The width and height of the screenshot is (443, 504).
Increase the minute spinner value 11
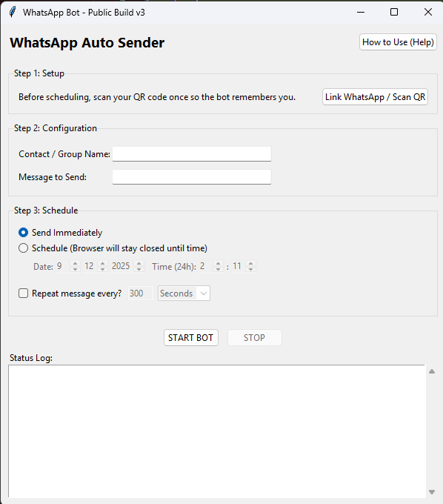pos(251,263)
